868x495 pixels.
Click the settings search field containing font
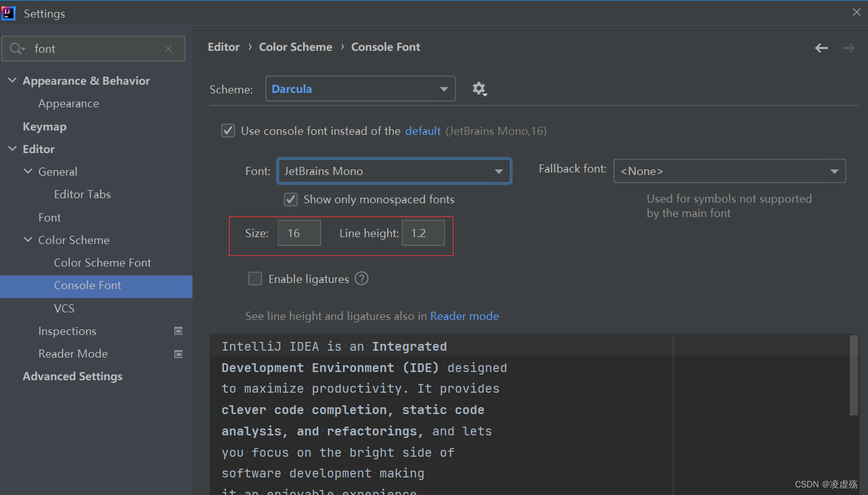(93, 49)
